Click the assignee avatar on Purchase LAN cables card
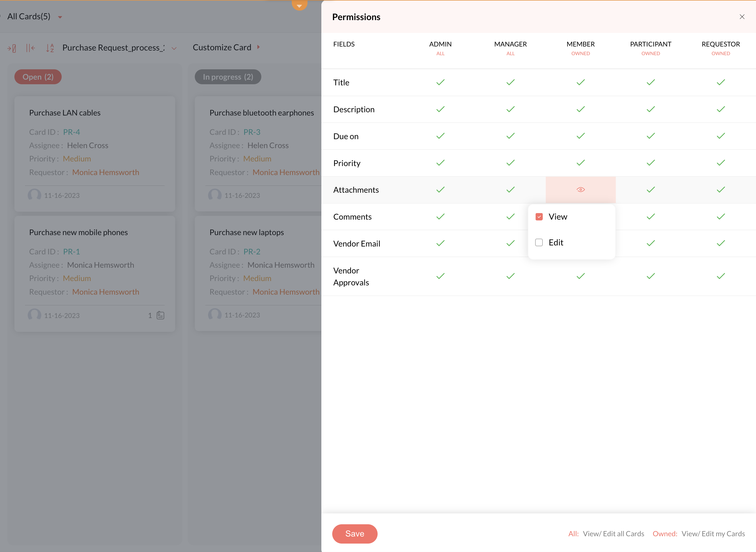Screen dimensions: 756x552 34,195
